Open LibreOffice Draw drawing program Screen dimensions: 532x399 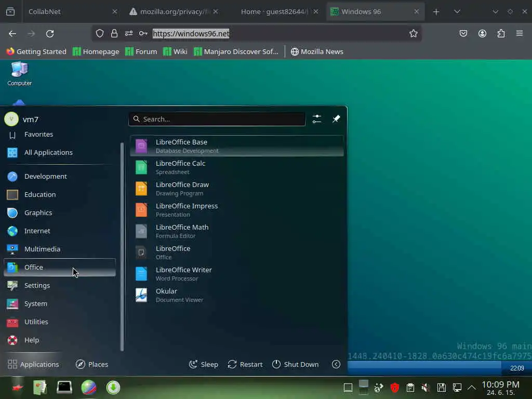236,189
